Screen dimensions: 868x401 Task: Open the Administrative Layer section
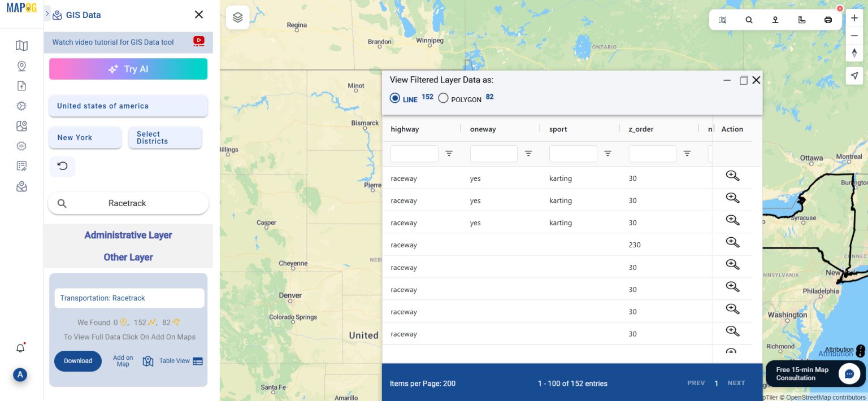tap(128, 235)
